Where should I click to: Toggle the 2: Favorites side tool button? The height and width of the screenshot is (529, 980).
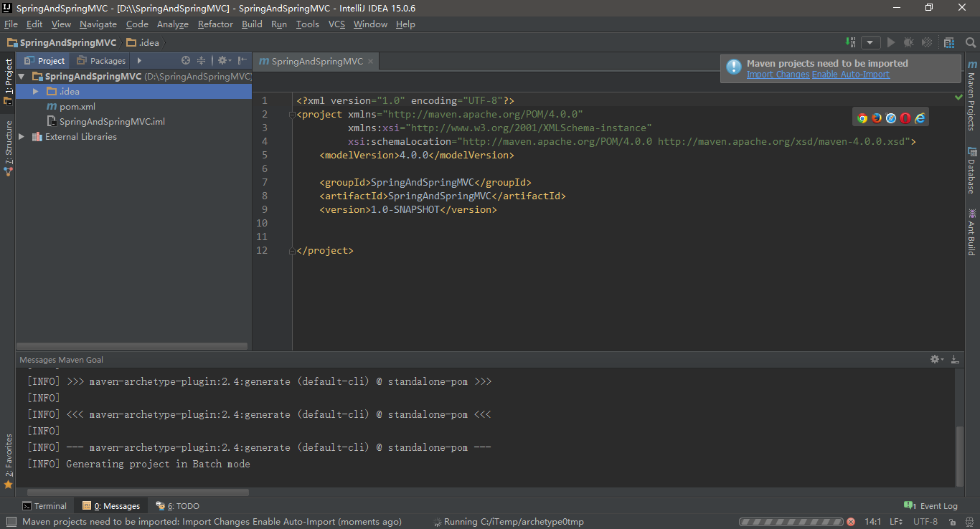8,461
